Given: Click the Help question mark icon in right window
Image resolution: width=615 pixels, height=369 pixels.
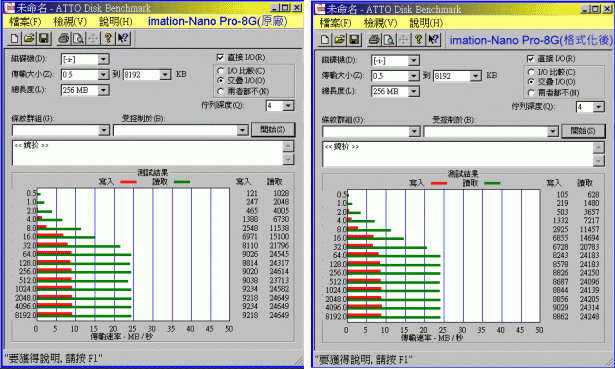Looking at the screenshot, I should click(418, 40).
